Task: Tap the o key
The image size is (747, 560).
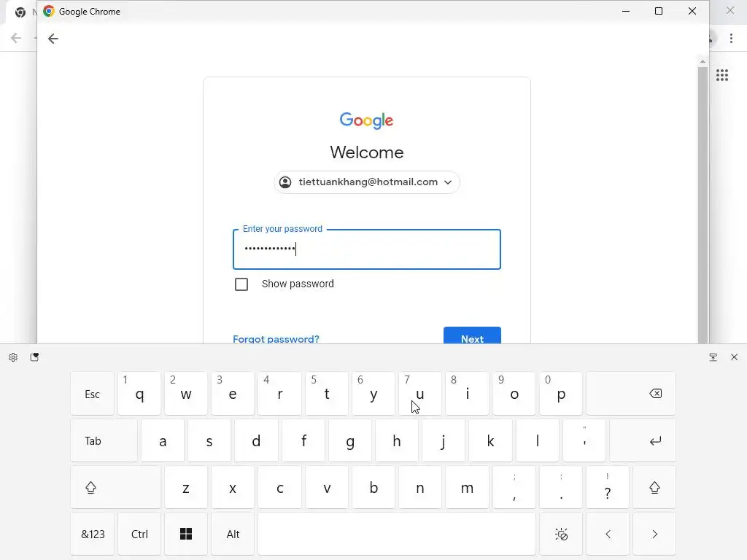Action: 514,393
